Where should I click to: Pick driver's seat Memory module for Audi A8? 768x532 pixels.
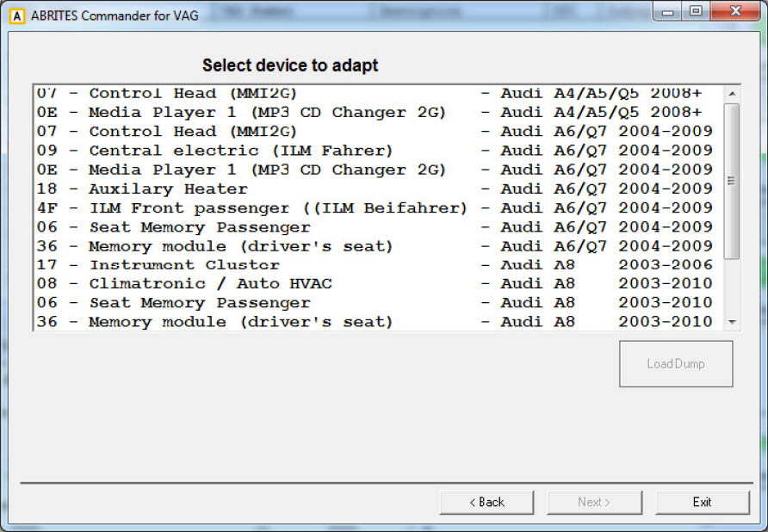coord(375,321)
